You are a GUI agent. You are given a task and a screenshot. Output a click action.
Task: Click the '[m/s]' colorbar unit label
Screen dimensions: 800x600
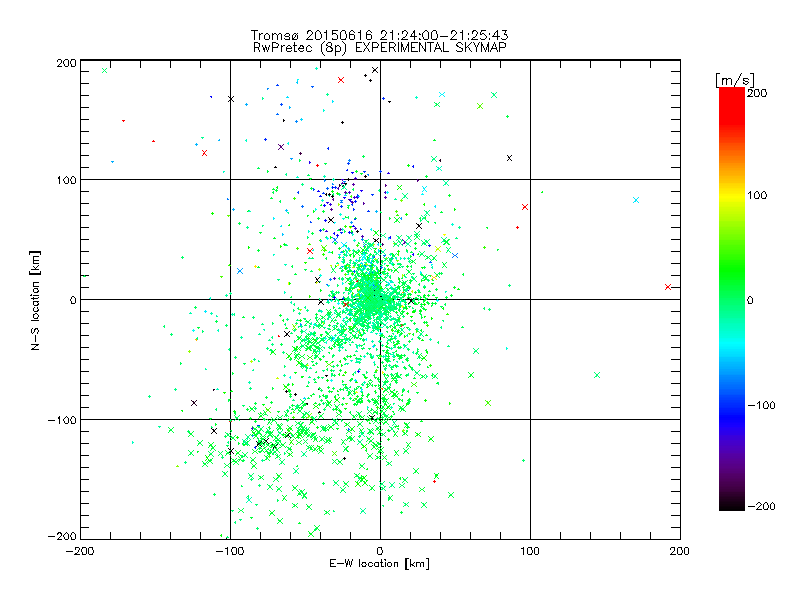tap(735, 80)
